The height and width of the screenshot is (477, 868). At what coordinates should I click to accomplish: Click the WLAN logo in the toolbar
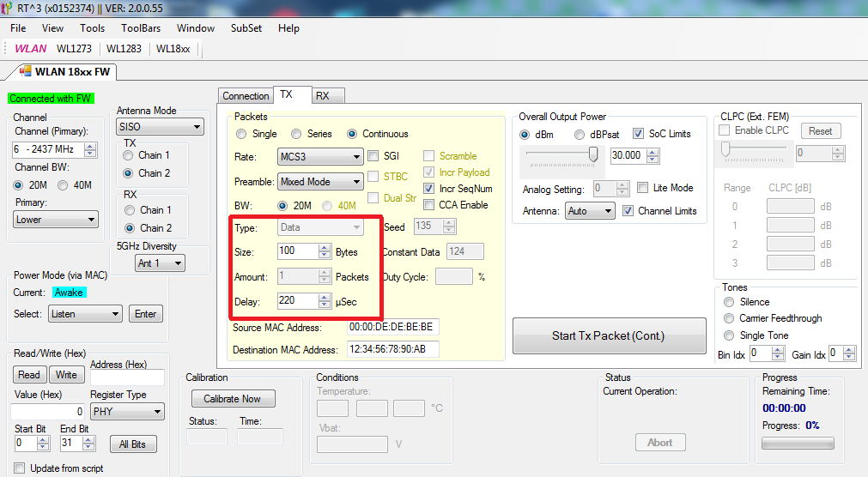pos(30,49)
